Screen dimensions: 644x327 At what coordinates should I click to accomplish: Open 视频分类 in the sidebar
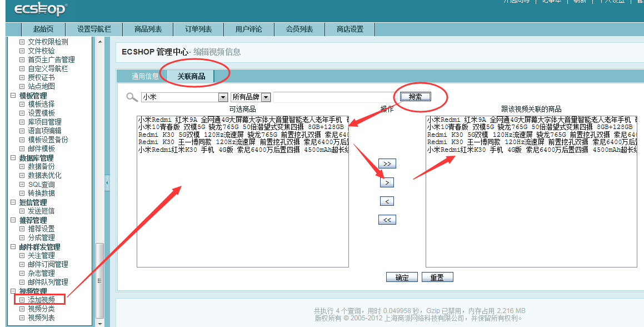41,309
